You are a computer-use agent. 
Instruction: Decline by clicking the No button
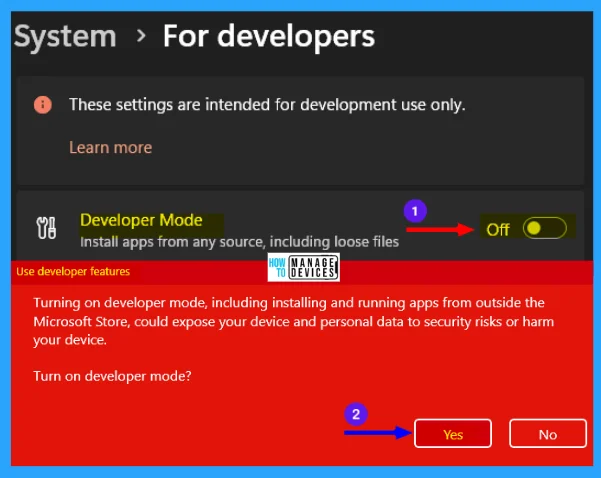(548, 434)
